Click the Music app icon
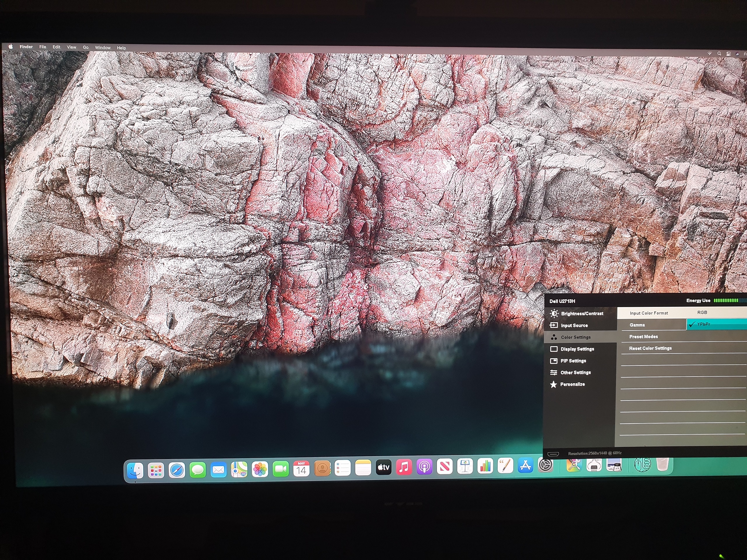This screenshot has height=560, width=747. pos(404,468)
